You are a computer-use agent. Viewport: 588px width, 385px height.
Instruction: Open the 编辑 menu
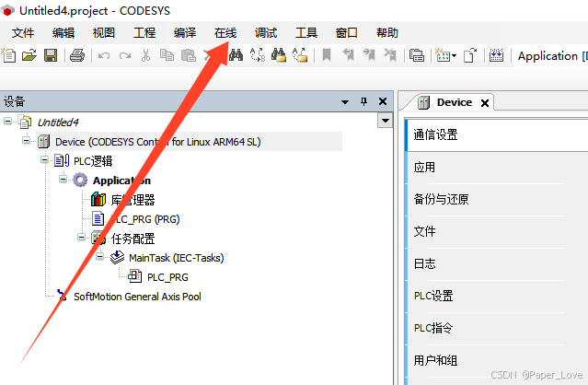63,33
